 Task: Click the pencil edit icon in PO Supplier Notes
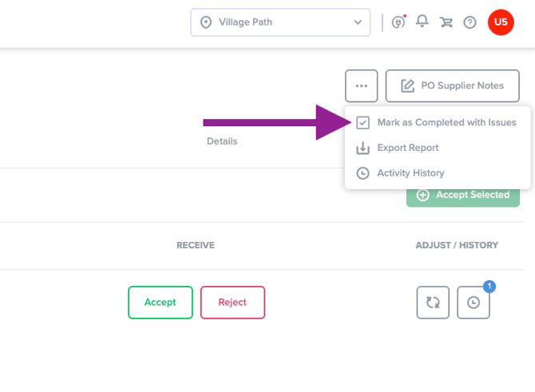[407, 86]
